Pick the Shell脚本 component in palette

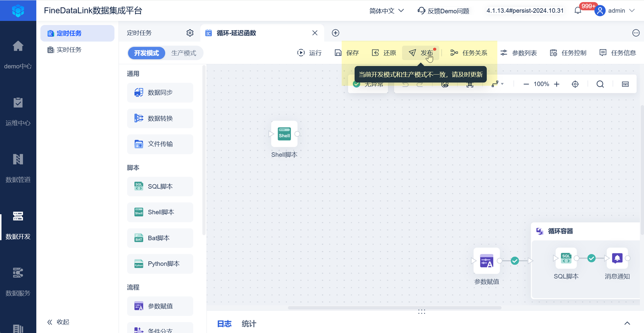coord(160,212)
